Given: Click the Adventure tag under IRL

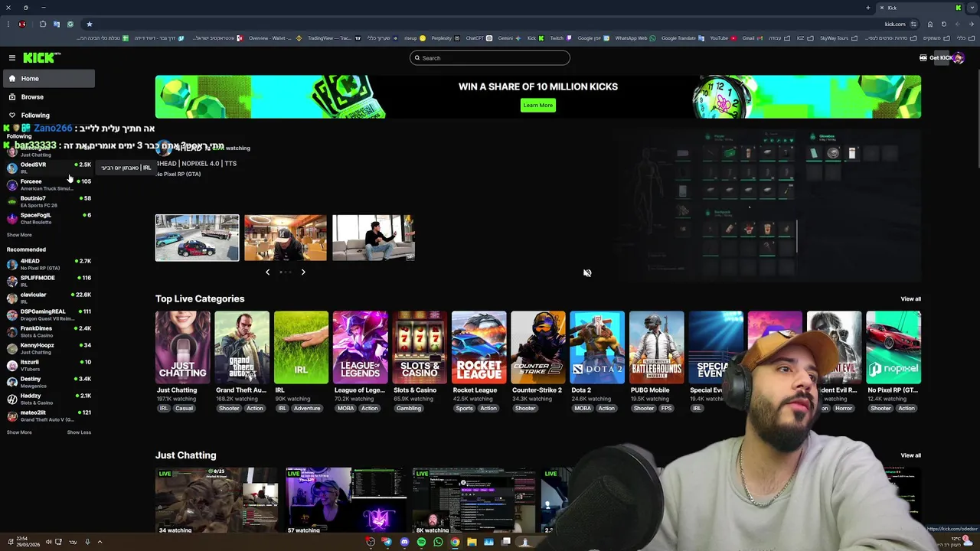Looking at the screenshot, I should point(307,409).
